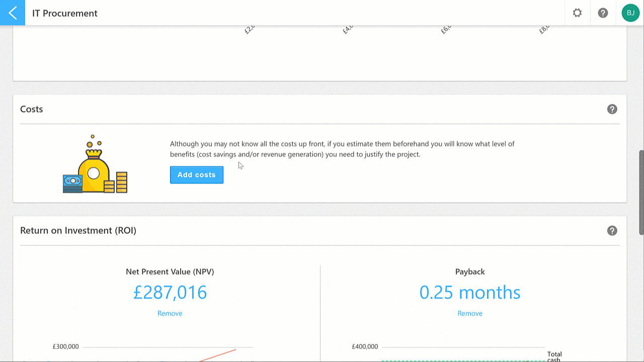Select the 0.25 months Payback value
This screenshot has width=644, height=362.
[469, 292]
